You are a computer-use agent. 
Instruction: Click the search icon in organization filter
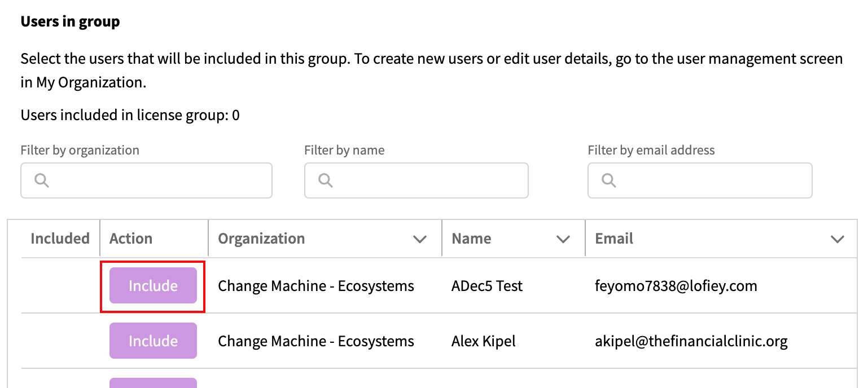42,180
